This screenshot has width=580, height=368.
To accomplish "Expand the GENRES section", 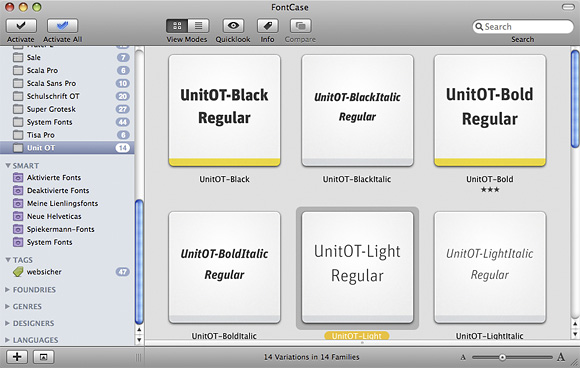I will (x=7, y=306).
